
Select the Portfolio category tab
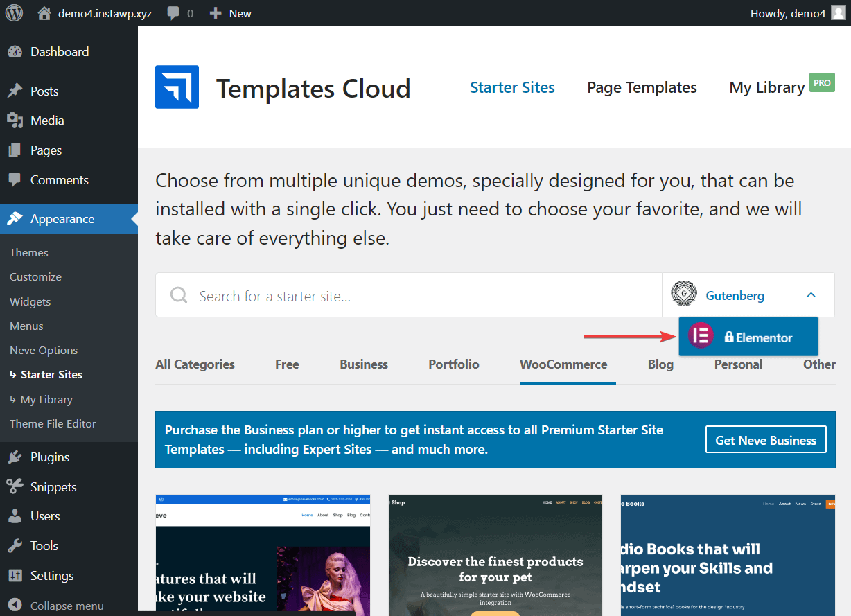pos(453,364)
